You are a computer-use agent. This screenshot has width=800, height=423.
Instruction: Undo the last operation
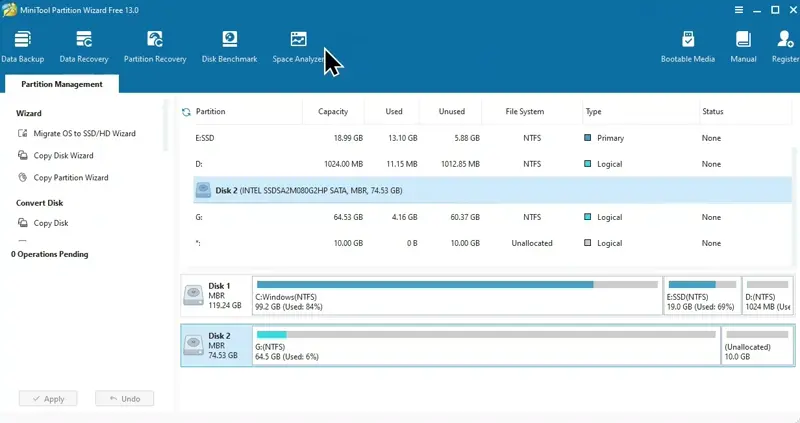[124, 399]
